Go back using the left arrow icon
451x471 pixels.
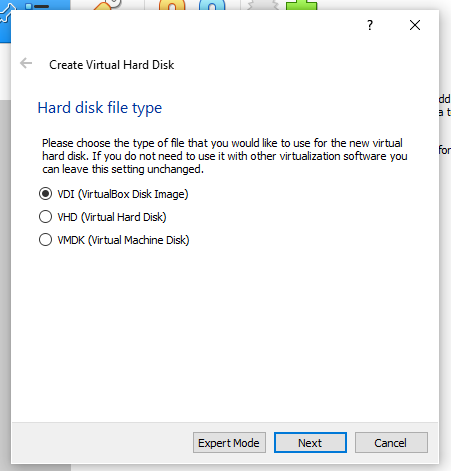26,63
